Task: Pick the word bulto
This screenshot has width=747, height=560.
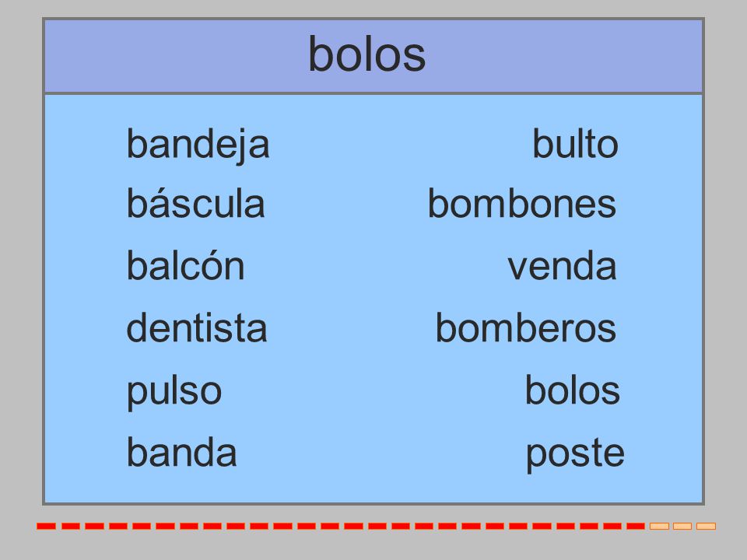Action: pos(575,143)
